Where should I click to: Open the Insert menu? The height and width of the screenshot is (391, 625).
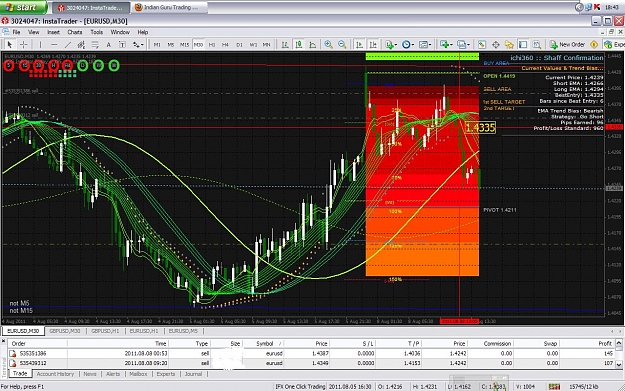click(x=53, y=32)
